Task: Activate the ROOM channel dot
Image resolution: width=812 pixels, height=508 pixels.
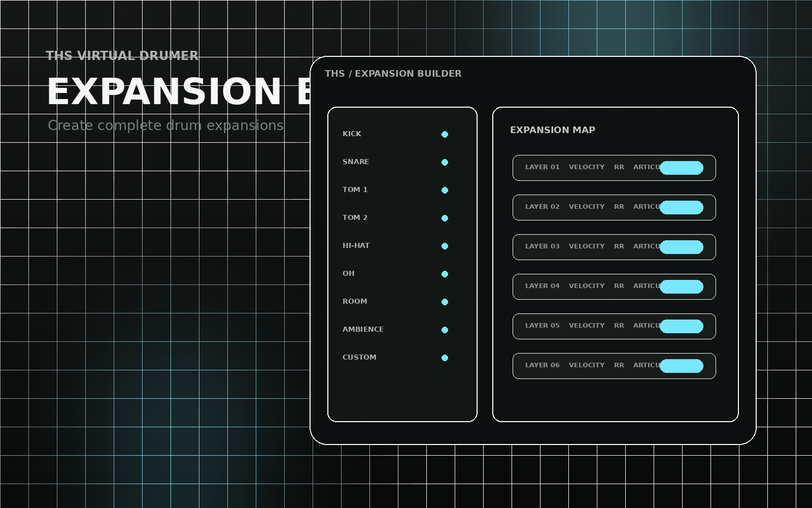Action: (445, 302)
